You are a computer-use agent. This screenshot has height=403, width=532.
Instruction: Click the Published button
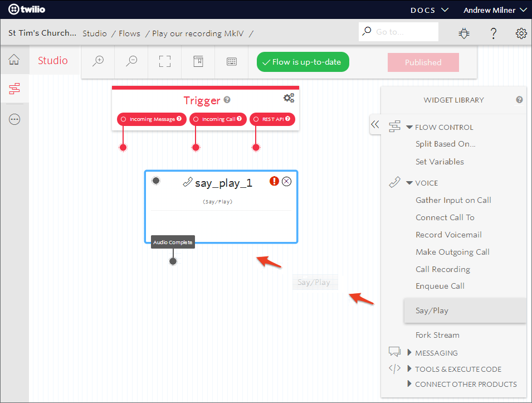(423, 62)
